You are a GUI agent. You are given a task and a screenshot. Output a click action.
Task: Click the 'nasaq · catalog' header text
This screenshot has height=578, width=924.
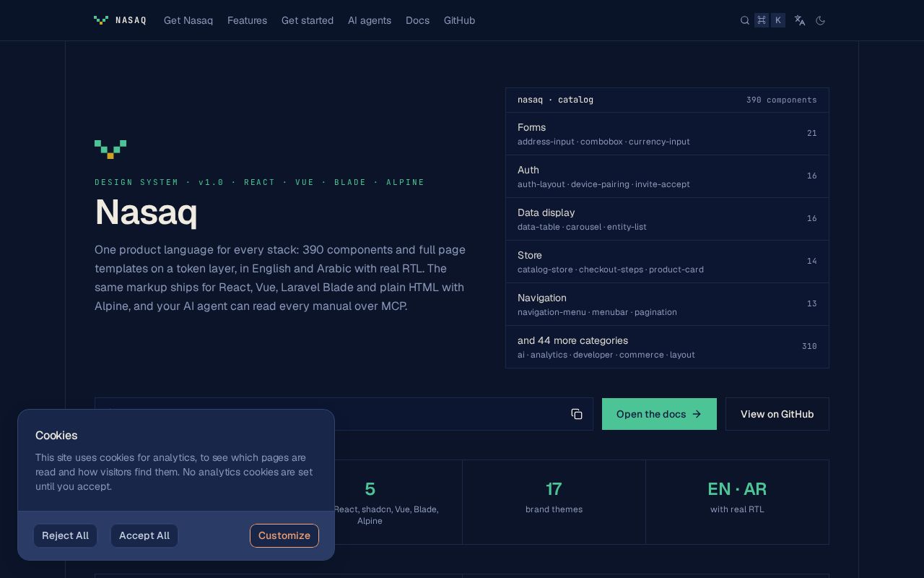[555, 100]
